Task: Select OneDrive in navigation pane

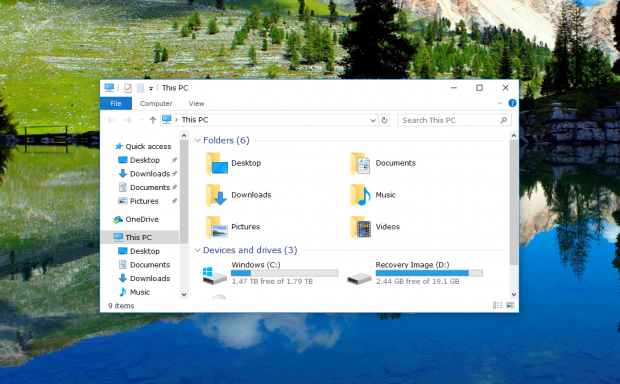Action: [x=136, y=219]
